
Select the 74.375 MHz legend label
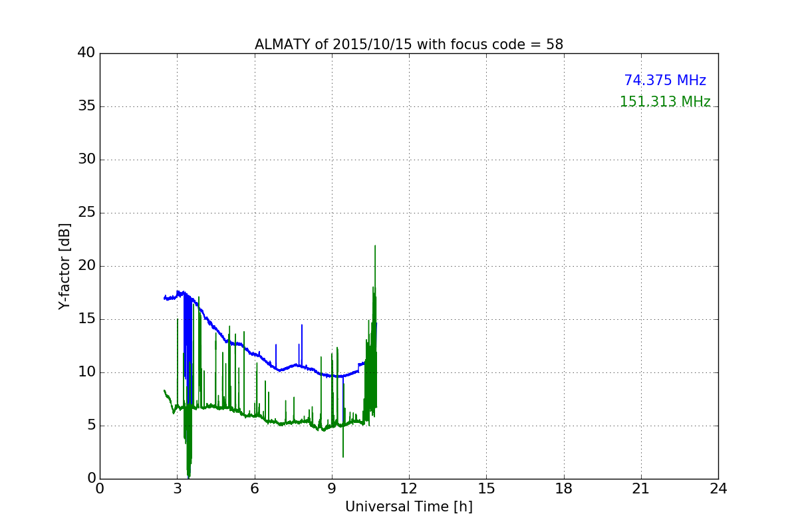pyautogui.click(x=665, y=80)
